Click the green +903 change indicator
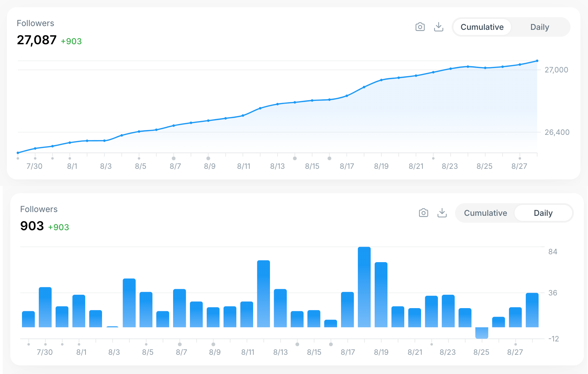Screen dimensions: 588x374 pos(71,41)
